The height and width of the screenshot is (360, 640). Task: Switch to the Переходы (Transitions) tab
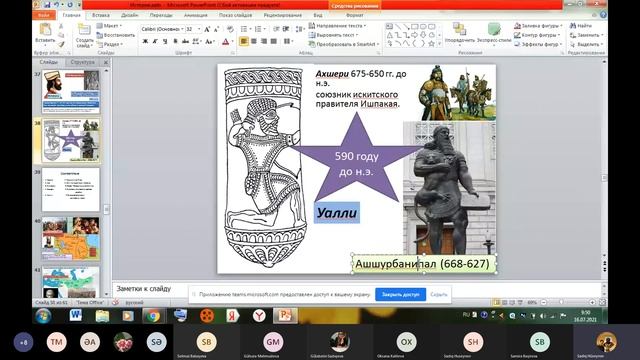[x=161, y=15]
